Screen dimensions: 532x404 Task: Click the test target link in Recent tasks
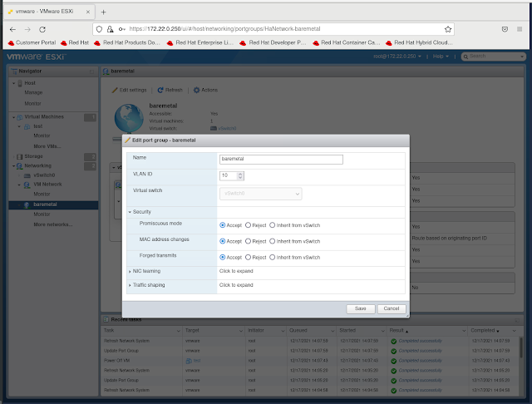(x=197, y=361)
